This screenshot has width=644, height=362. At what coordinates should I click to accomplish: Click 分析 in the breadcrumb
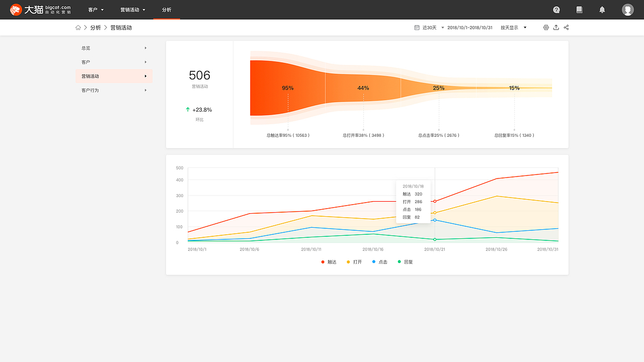(96, 28)
